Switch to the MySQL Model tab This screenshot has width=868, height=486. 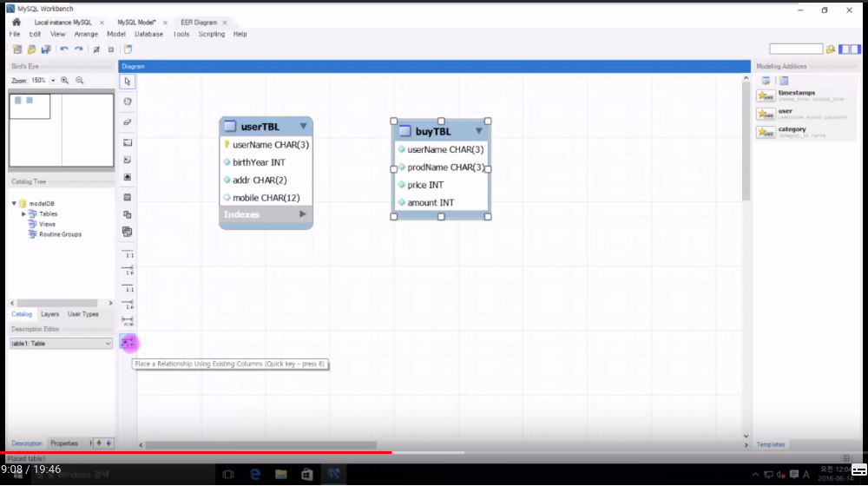click(x=137, y=23)
